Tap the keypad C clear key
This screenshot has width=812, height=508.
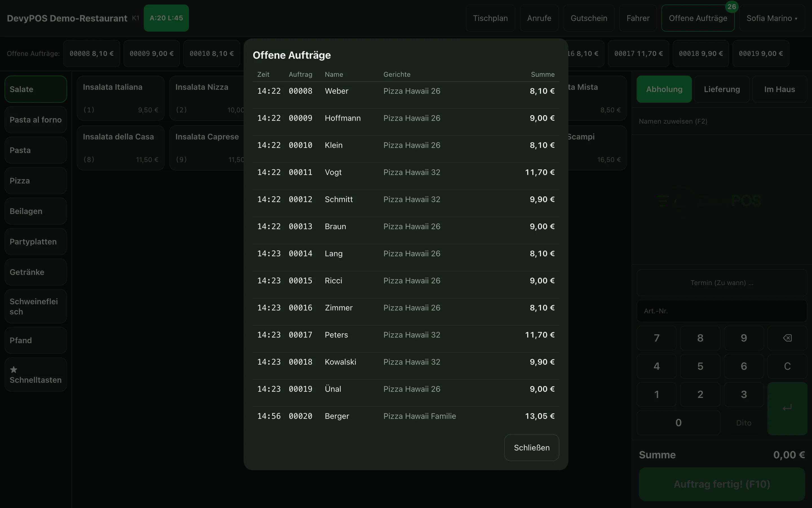coord(787,366)
